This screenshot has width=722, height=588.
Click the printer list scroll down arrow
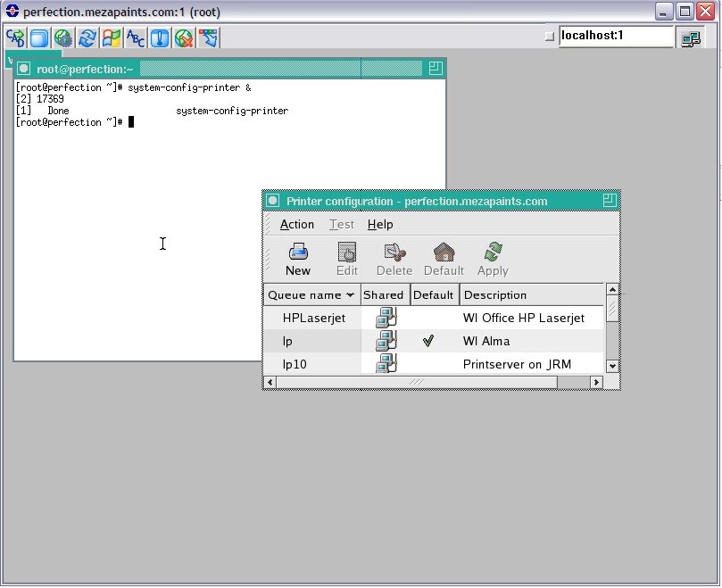pyautogui.click(x=612, y=367)
